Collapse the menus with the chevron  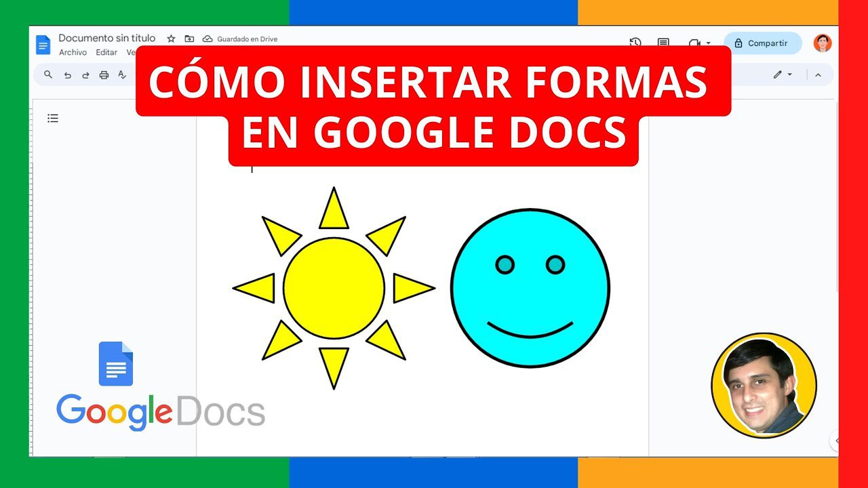pyautogui.click(x=818, y=75)
